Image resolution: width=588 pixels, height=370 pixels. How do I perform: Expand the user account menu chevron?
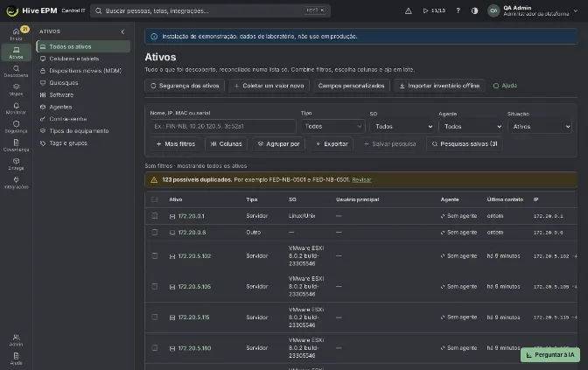[x=576, y=10]
